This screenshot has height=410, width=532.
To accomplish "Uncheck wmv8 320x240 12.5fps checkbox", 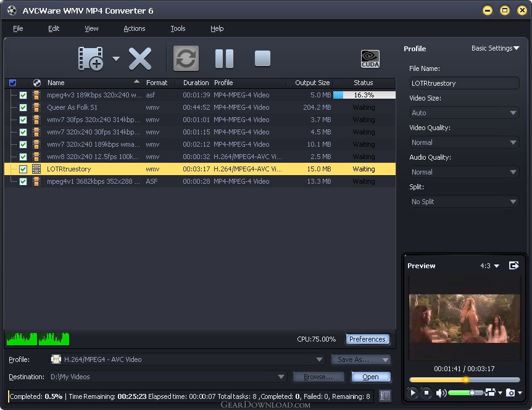I will 23,157.
